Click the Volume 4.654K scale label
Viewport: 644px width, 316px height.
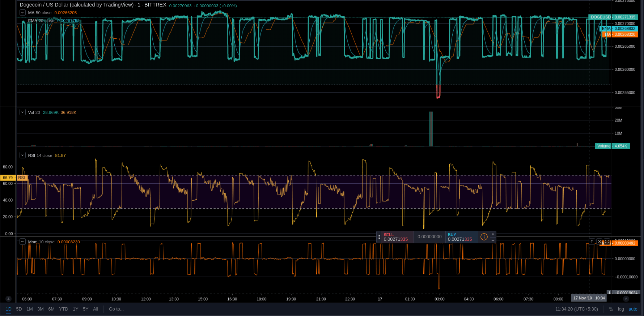pos(612,146)
